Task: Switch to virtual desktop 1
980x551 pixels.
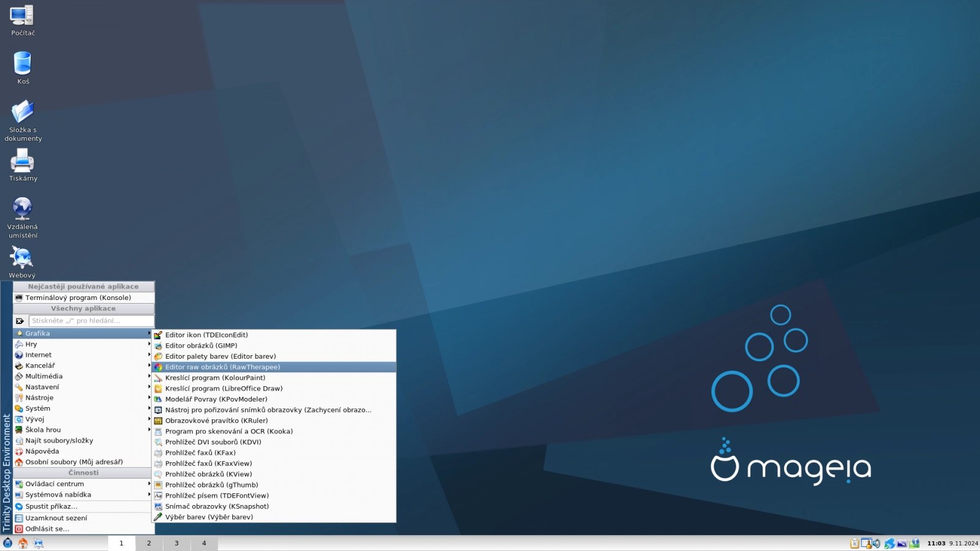Action: [121, 543]
